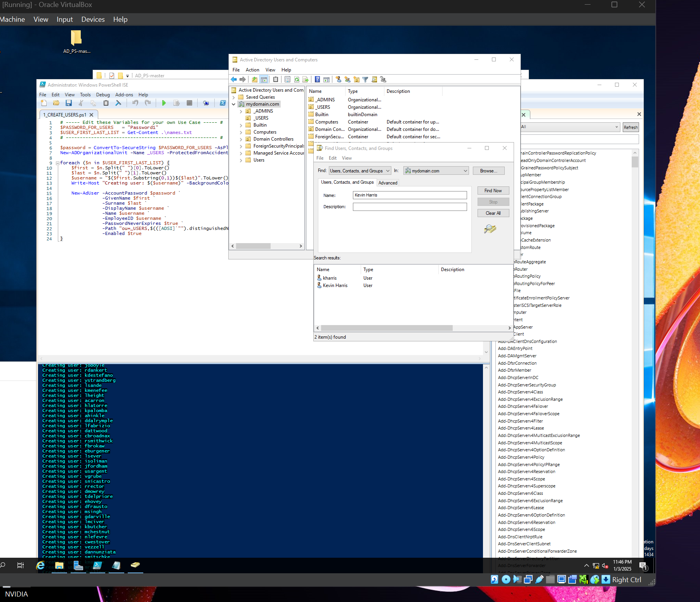Screen dimensions: 700x602
Task: Open the AD_PS-master folder on desktop
Action: click(76, 42)
